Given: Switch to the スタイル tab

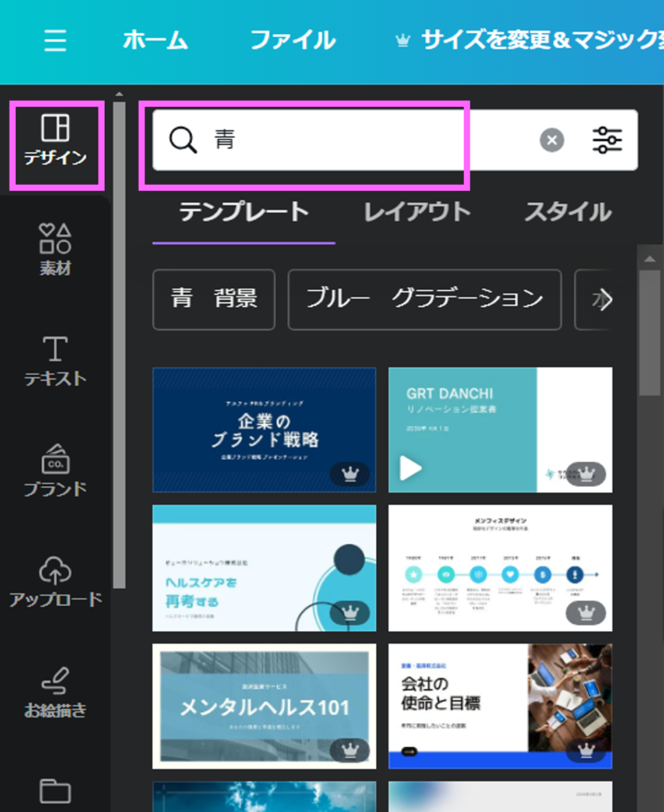Looking at the screenshot, I should [x=567, y=213].
